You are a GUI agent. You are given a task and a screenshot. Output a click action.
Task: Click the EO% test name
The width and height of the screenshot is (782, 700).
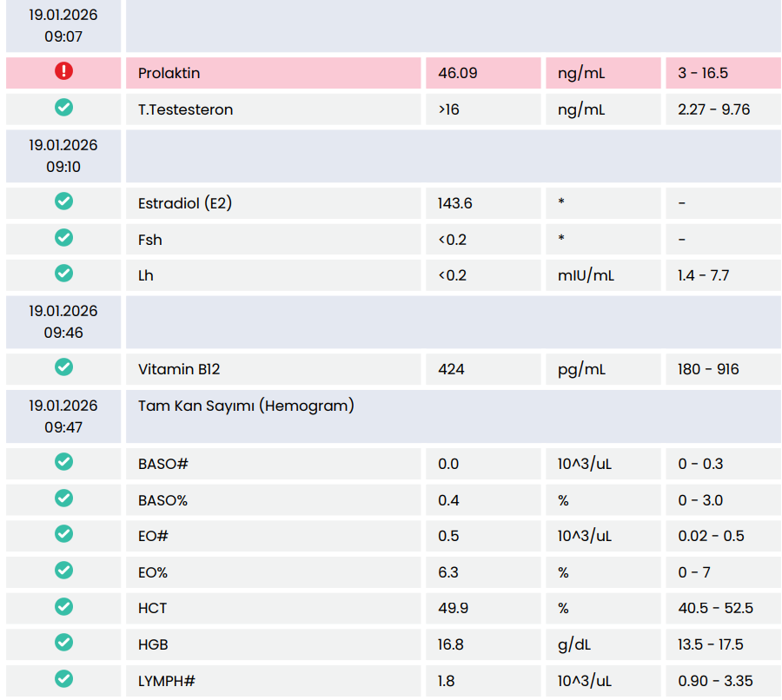(153, 572)
